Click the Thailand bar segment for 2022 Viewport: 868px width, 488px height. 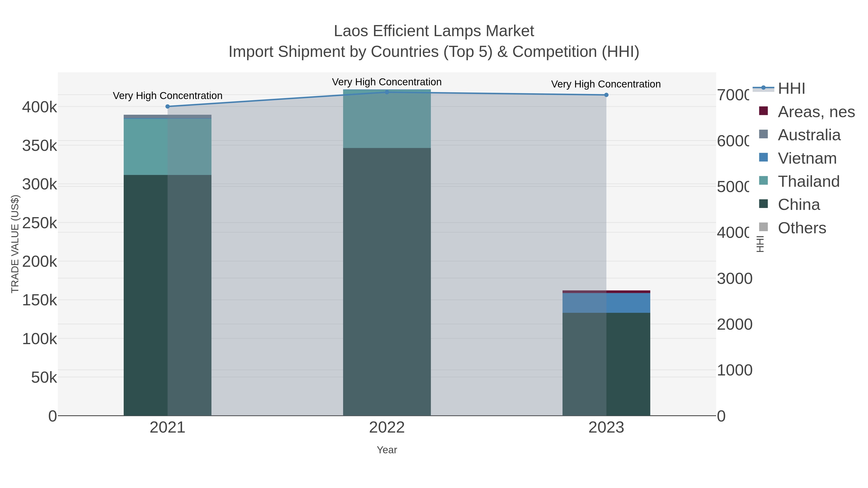point(387,119)
